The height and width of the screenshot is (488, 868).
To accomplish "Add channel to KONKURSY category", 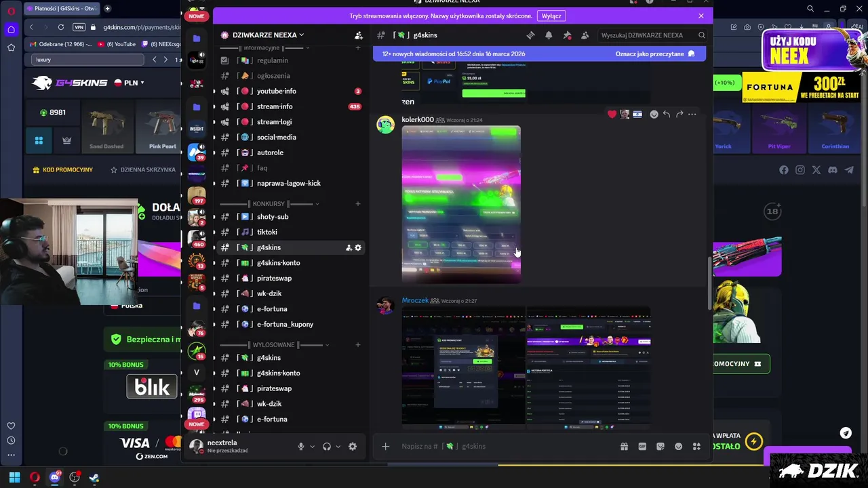I will click(358, 204).
